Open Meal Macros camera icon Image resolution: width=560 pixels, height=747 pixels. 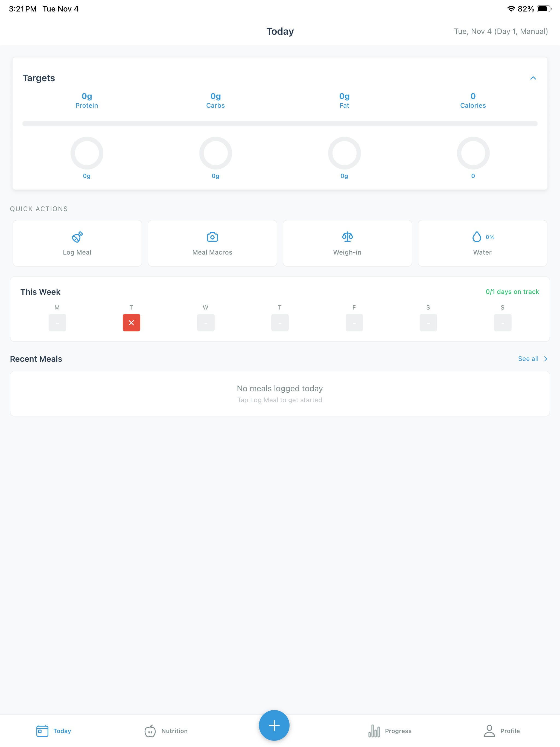point(212,237)
